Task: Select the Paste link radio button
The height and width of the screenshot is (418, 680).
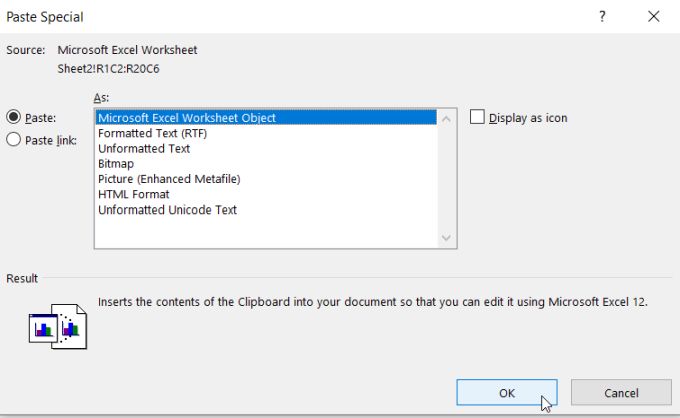Action: 13,140
